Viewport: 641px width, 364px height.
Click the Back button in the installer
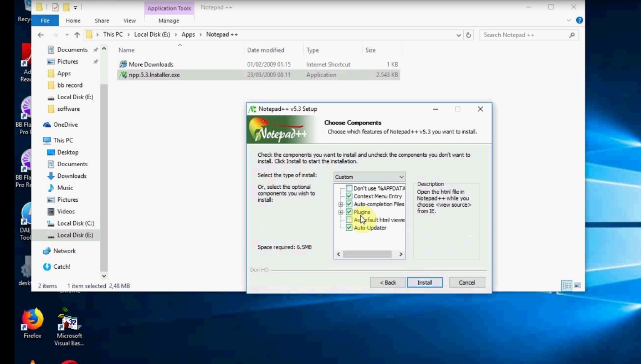[x=387, y=282]
